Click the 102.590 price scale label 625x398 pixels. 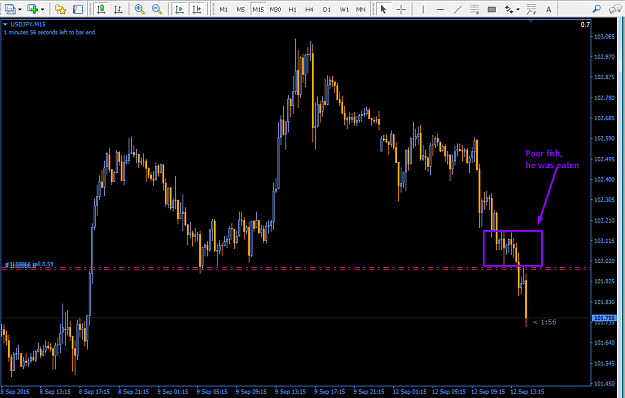coord(604,139)
